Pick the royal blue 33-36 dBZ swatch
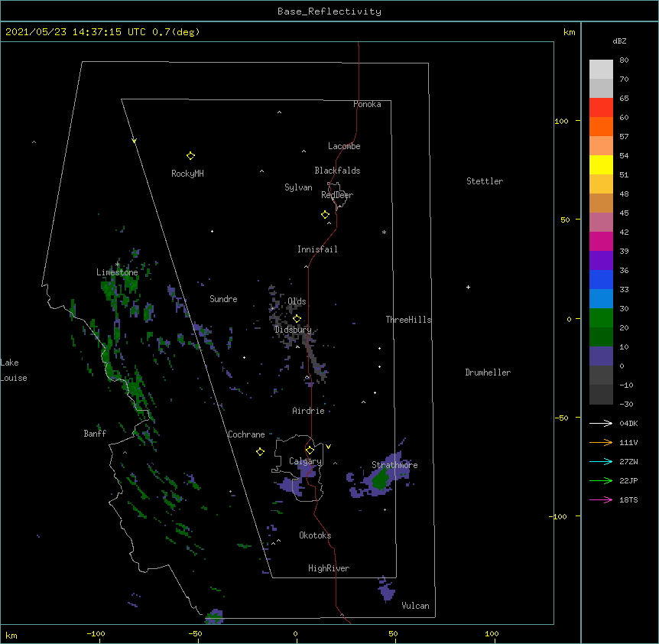The image size is (659, 644). click(x=601, y=279)
